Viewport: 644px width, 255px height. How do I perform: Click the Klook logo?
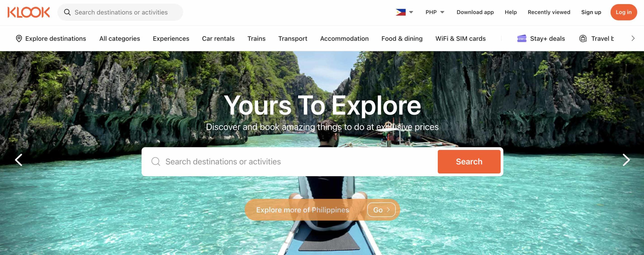tap(28, 12)
